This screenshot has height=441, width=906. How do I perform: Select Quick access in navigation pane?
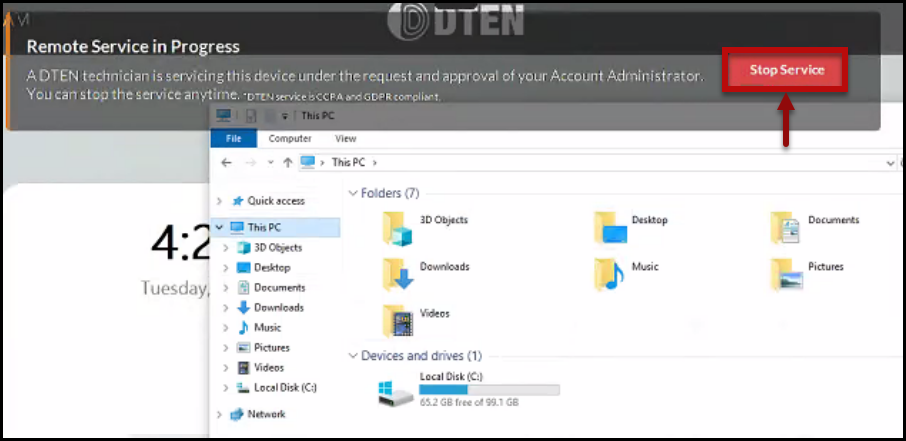point(276,201)
